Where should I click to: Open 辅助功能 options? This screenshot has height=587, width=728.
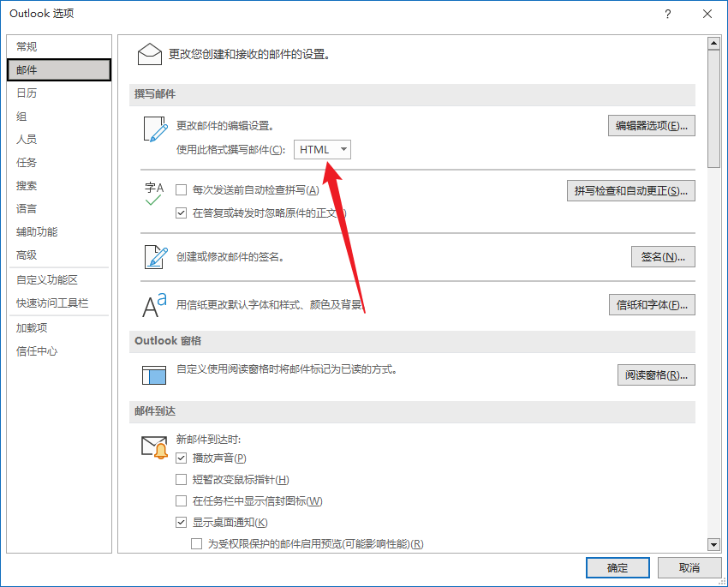pyautogui.click(x=59, y=231)
